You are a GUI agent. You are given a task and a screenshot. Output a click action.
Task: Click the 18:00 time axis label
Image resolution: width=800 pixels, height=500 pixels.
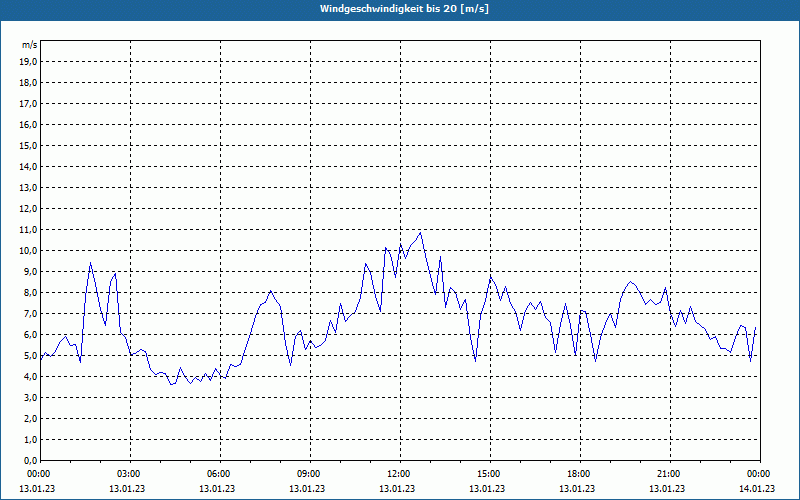(x=580, y=474)
